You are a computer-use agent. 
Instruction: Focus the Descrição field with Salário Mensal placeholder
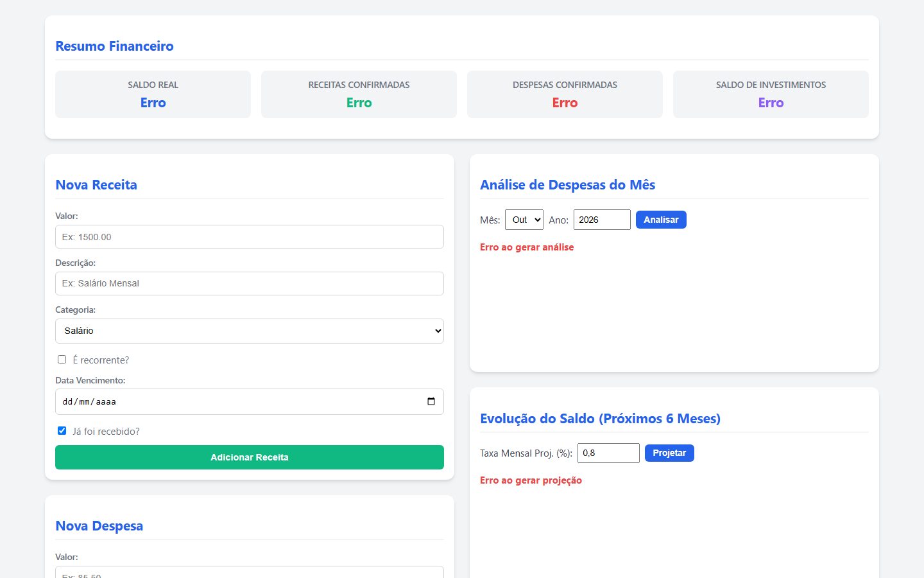tap(250, 283)
